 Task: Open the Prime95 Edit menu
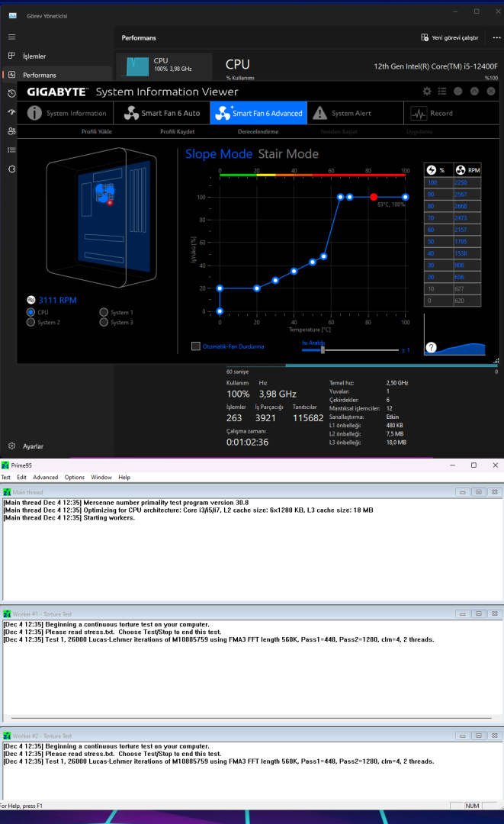[x=21, y=477]
